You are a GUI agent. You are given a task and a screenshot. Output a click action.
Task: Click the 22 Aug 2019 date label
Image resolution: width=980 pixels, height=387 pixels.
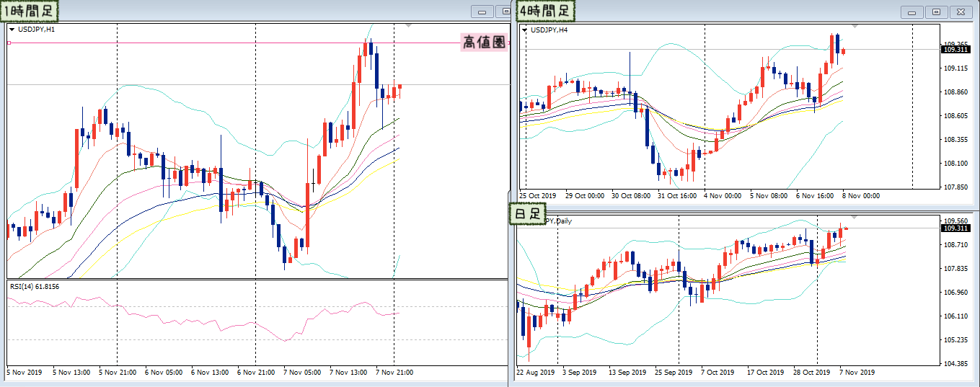(x=537, y=373)
